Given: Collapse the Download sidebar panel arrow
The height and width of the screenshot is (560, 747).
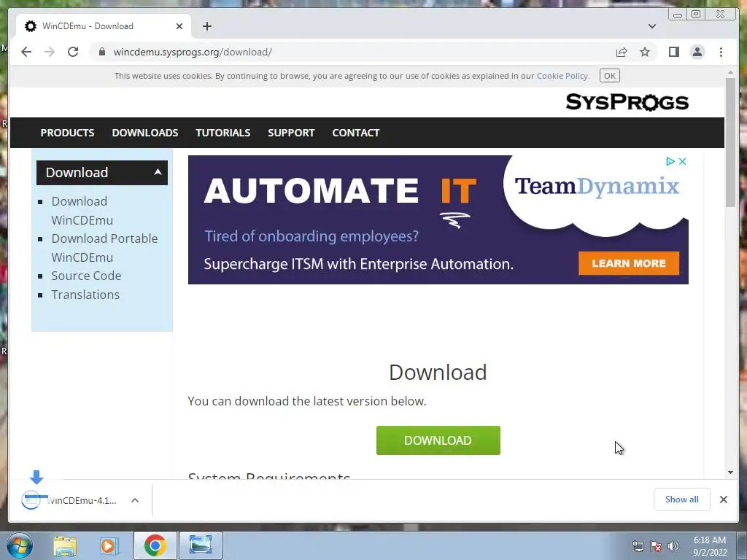Looking at the screenshot, I should click(158, 172).
